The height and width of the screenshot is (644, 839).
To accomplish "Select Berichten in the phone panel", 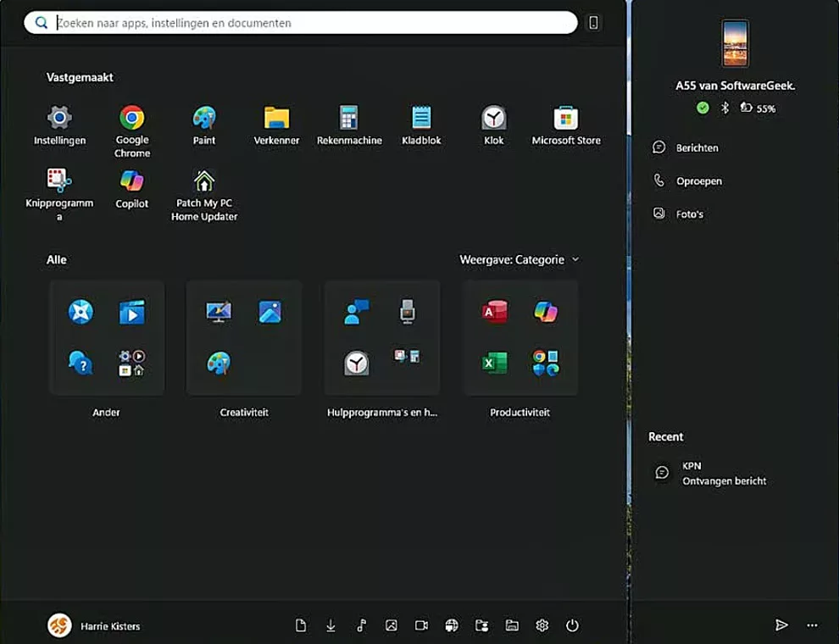I will [x=697, y=147].
